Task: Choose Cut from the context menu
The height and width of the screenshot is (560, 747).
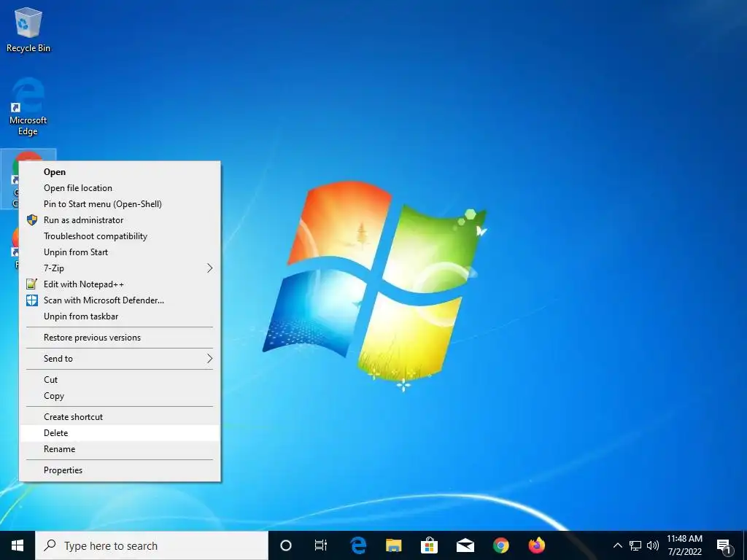Action: 120,379
